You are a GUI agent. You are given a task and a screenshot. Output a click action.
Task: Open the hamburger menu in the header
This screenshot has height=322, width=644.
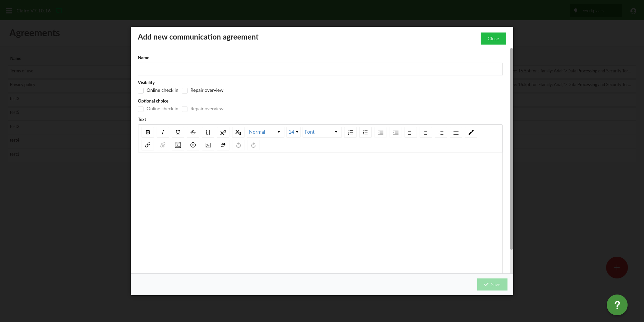tap(9, 11)
